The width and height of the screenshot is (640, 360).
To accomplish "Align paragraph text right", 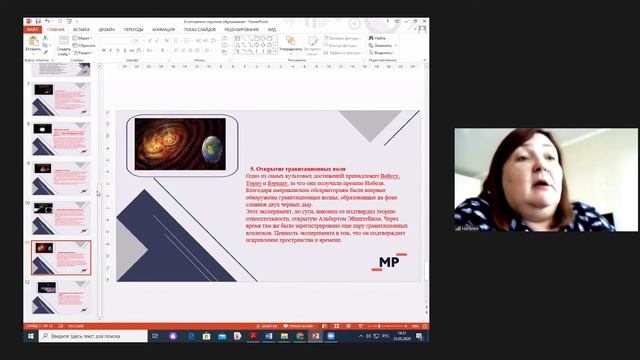I will coord(190,51).
